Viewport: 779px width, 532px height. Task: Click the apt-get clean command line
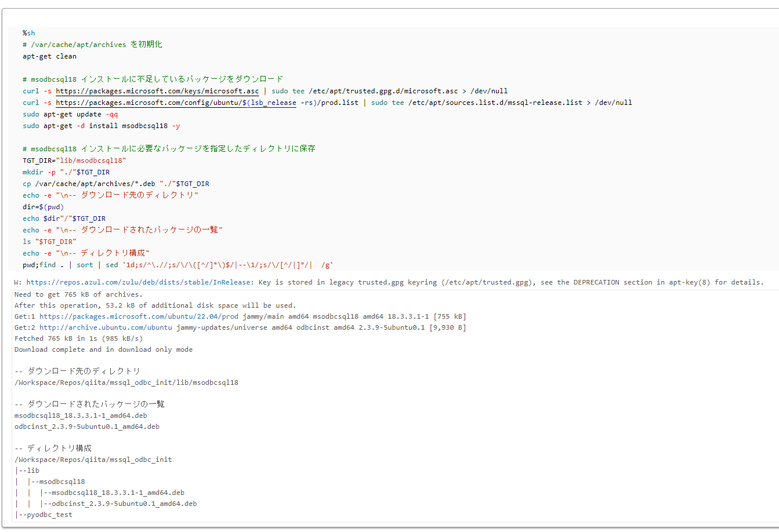coord(49,56)
